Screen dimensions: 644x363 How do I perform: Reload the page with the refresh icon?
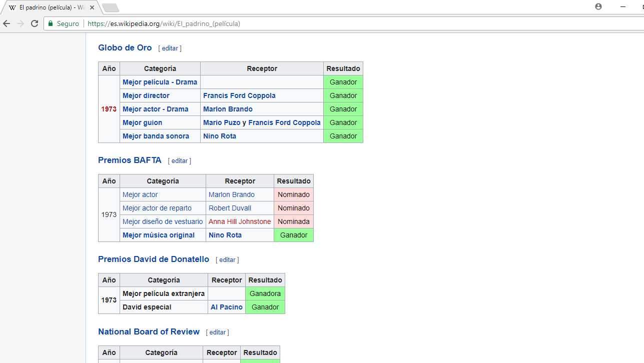coord(35,23)
